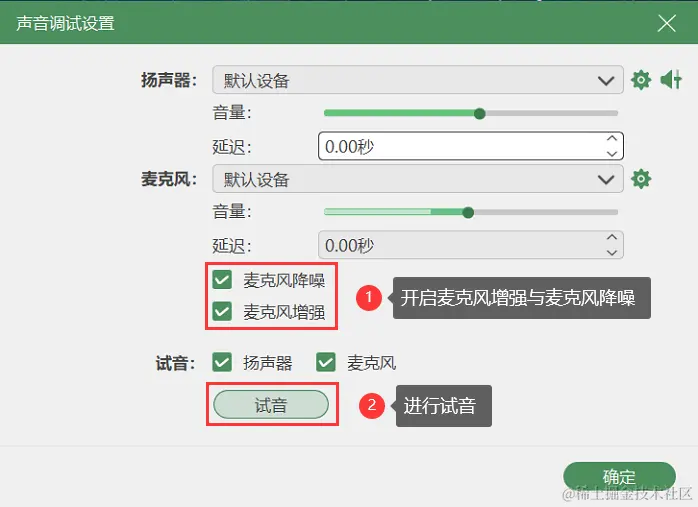Adjust the speaker 音量 slider handle
The height and width of the screenshot is (507, 698).
coord(479,114)
